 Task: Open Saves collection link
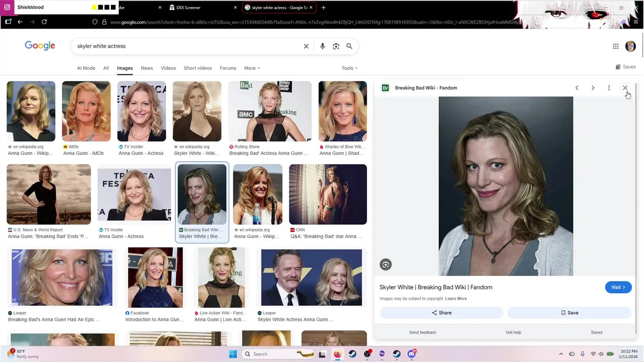pyautogui.click(x=625, y=67)
